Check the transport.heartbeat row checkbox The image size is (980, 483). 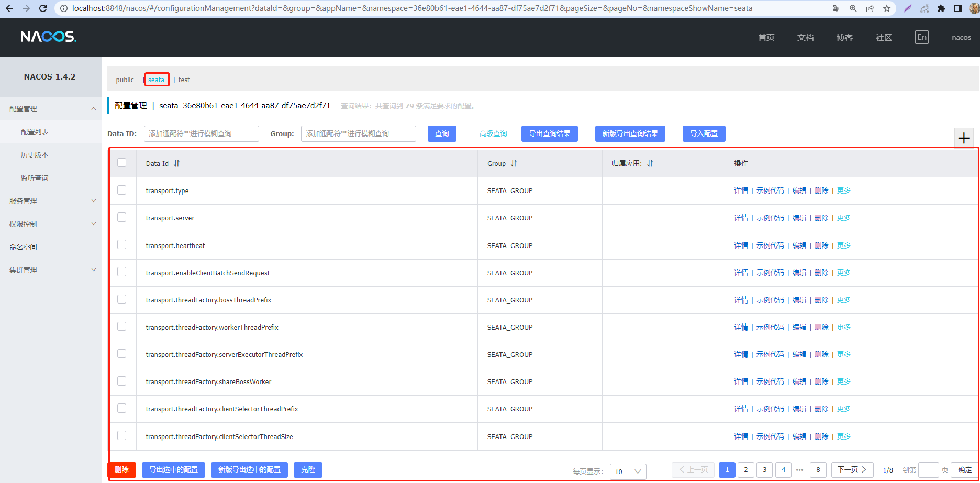pyautogui.click(x=122, y=244)
